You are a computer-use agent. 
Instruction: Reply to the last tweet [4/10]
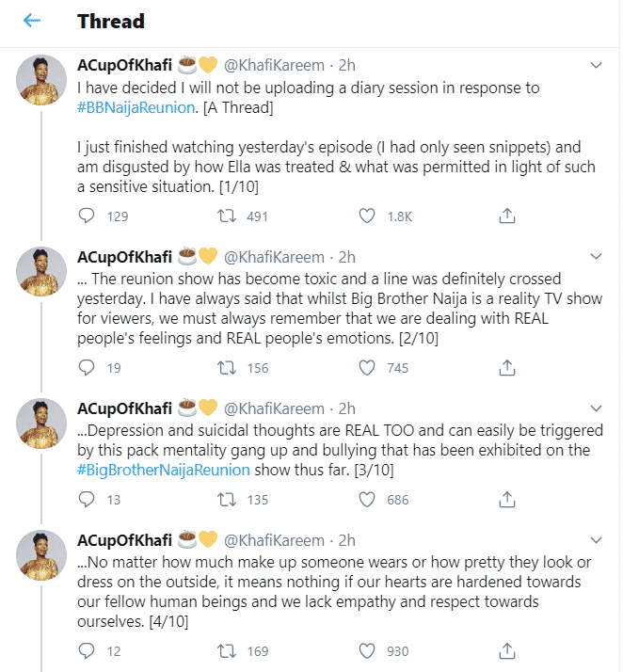click(87, 649)
